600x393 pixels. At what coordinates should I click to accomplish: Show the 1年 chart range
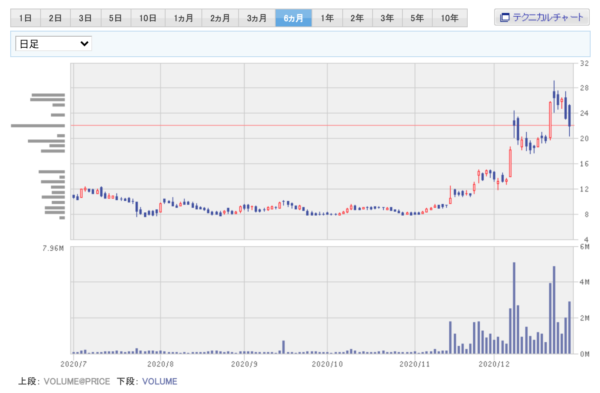point(327,18)
